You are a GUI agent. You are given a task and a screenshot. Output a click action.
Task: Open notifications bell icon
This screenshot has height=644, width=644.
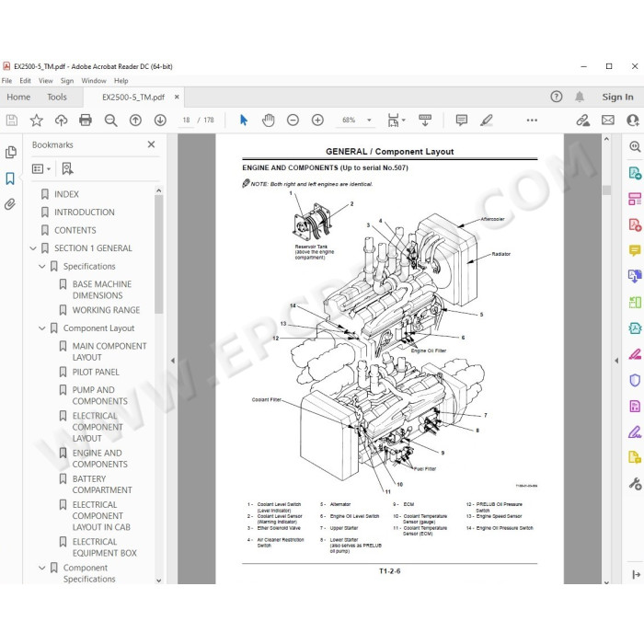(580, 97)
